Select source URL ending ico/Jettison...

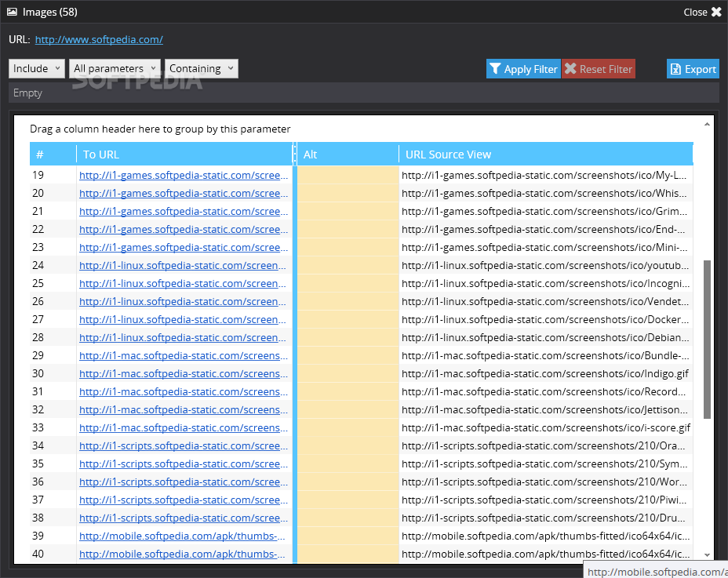pyautogui.click(x=544, y=410)
